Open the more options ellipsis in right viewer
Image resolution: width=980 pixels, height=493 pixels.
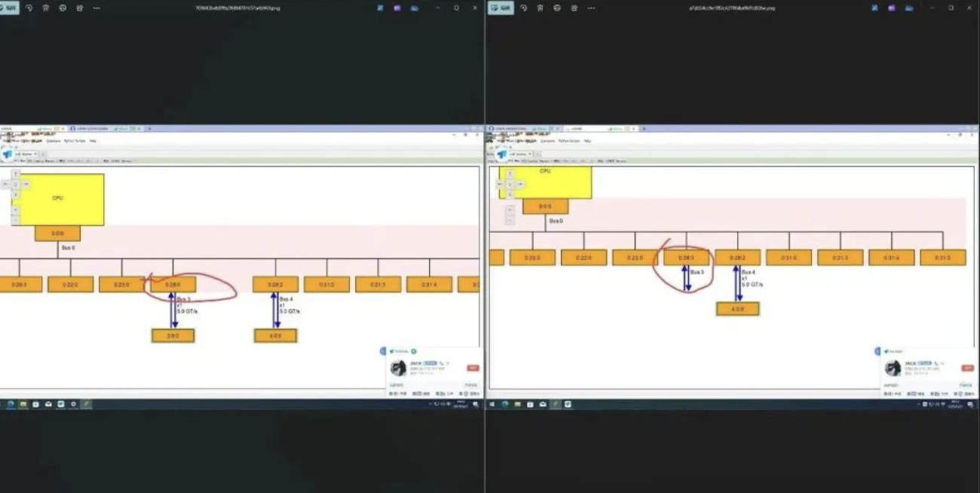pyautogui.click(x=590, y=8)
